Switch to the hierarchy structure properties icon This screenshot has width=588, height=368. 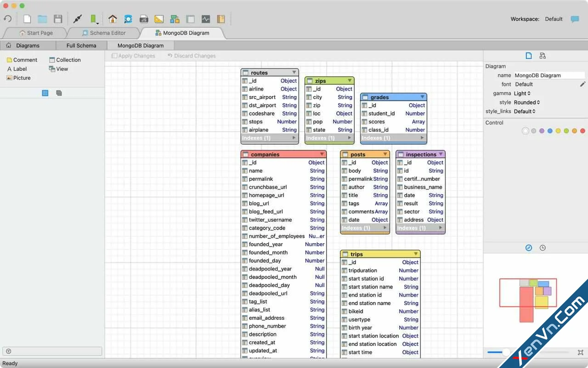click(543, 56)
